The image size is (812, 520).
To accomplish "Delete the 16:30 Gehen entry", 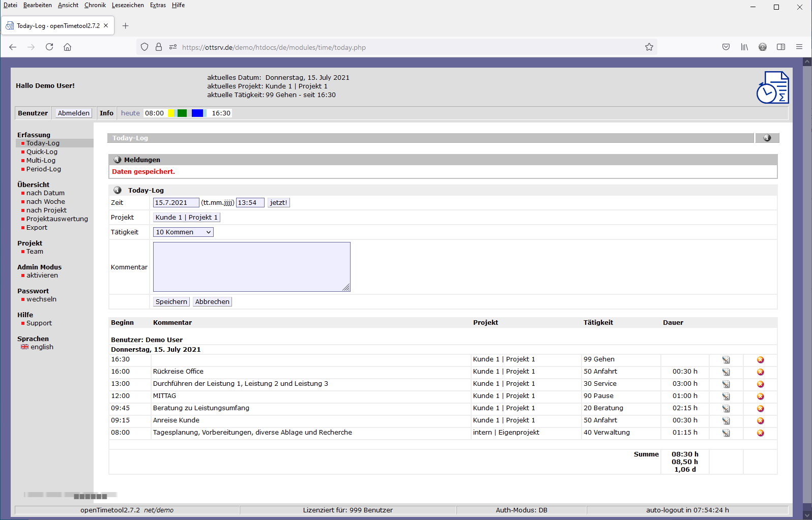I will pyautogui.click(x=760, y=360).
